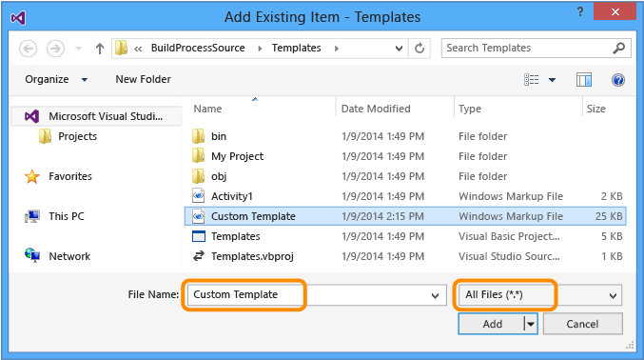Go forward with the right arrow button

(x=55, y=49)
